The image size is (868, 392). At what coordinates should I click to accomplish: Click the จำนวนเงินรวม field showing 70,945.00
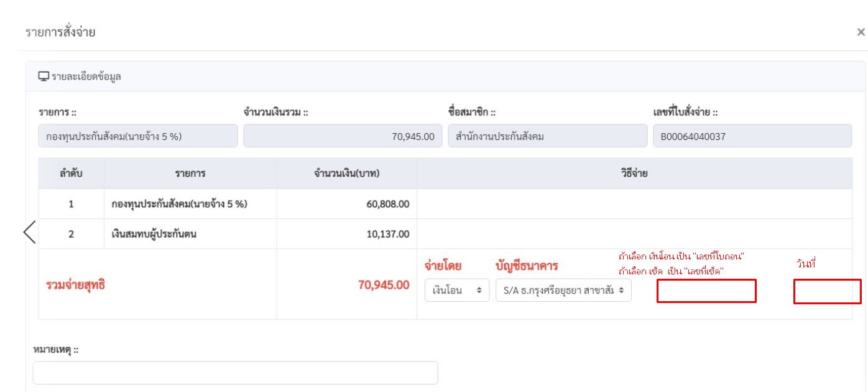[343, 136]
